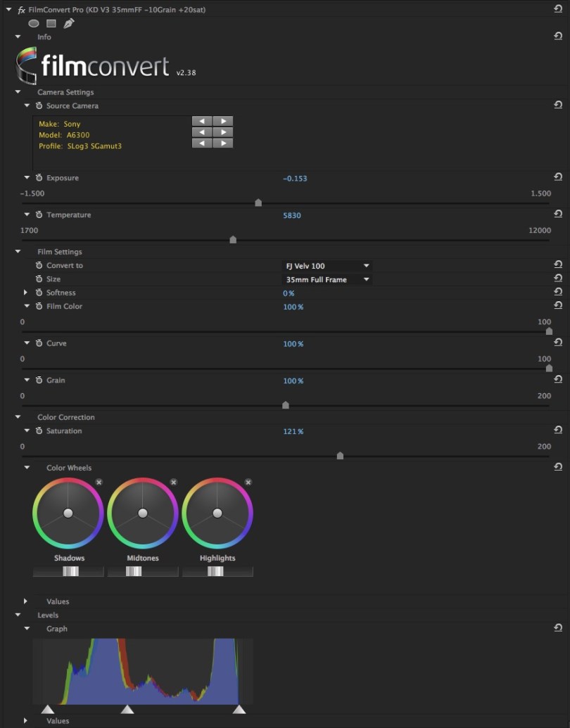Toggle animation stopwatch for Film Color
The image size is (570, 728).
pyautogui.click(x=39, y=307)
